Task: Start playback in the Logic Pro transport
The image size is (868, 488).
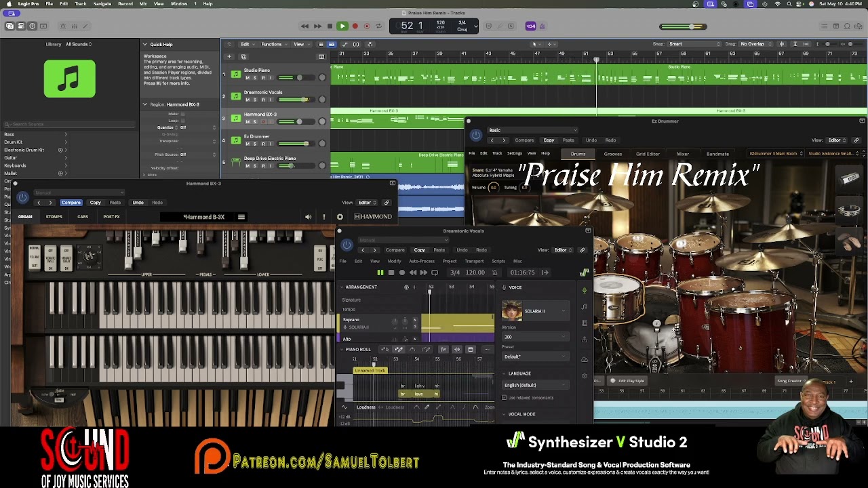Action: tap(342, 26)
